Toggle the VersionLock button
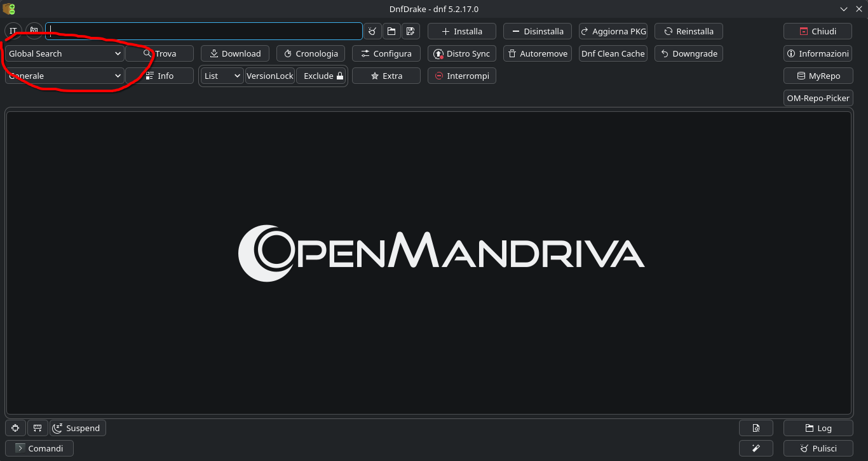The image size is (868, 461). point(270,76)
